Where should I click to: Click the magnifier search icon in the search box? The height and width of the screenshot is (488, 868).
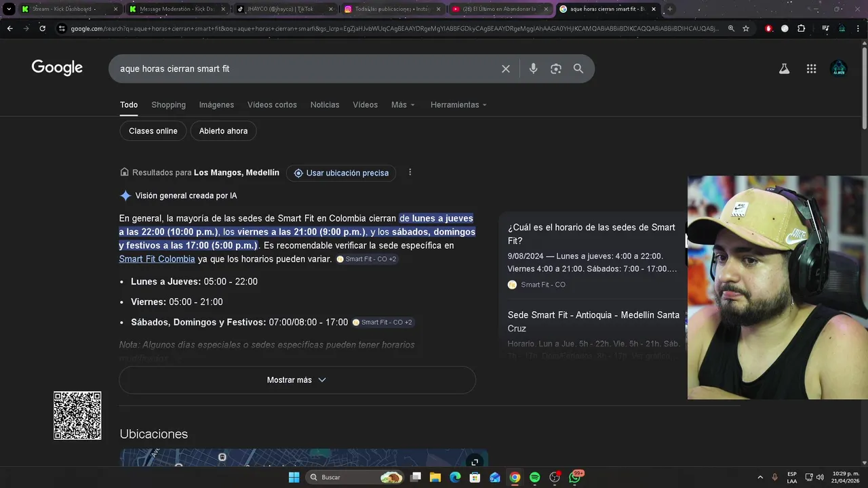tap(578, 68)
